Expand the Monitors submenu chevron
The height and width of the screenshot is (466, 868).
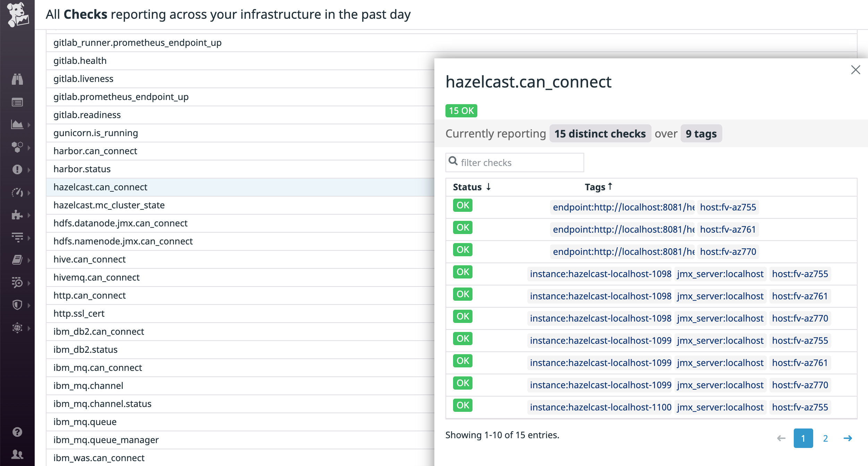pos(28,170)
